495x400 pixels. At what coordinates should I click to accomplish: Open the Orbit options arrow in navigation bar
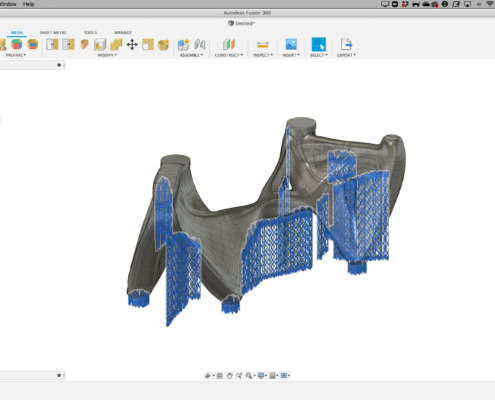(x=213, y=376)
